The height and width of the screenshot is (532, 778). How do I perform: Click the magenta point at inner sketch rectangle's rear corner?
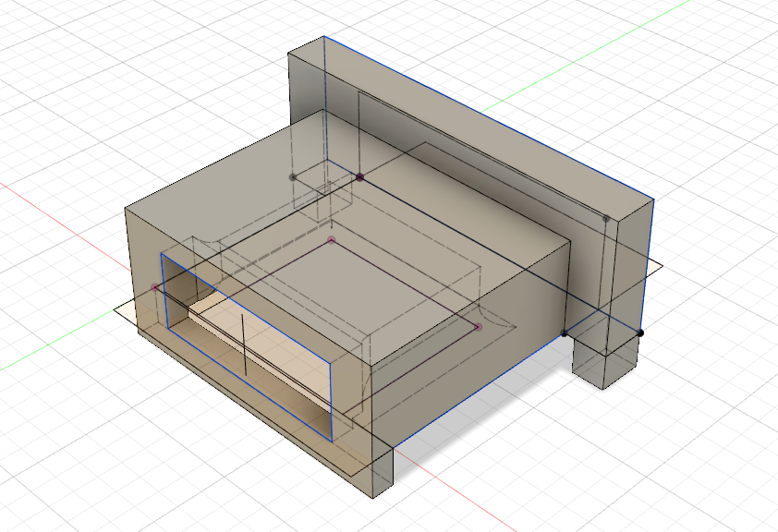click(332, 240)
